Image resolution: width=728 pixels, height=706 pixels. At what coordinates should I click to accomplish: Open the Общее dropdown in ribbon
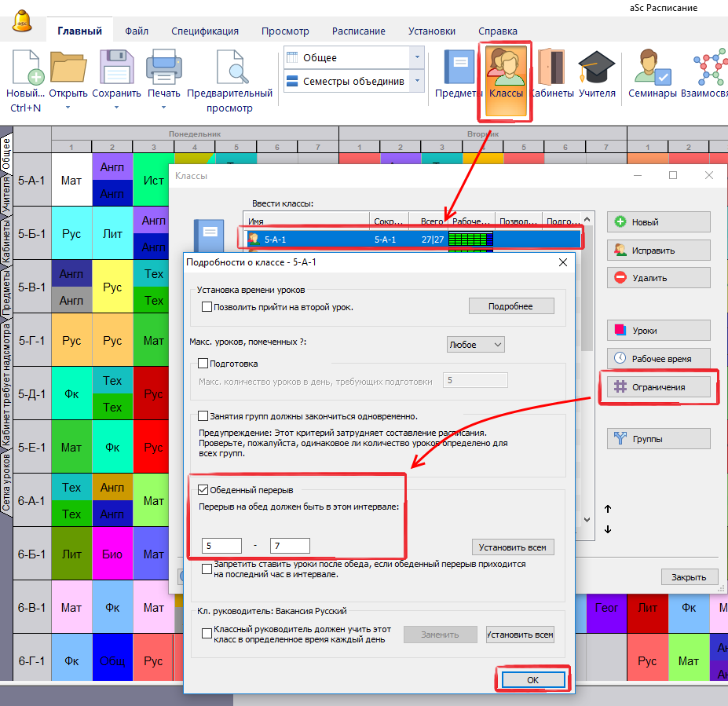[x=353, y=57]
